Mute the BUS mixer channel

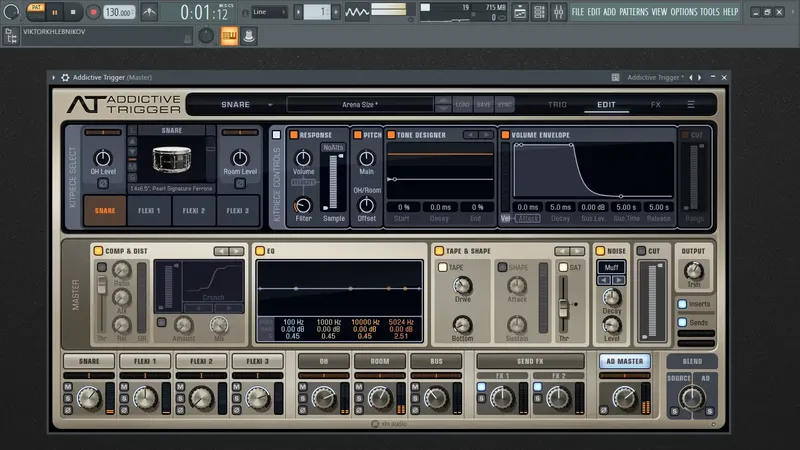(x=415, y=387)
